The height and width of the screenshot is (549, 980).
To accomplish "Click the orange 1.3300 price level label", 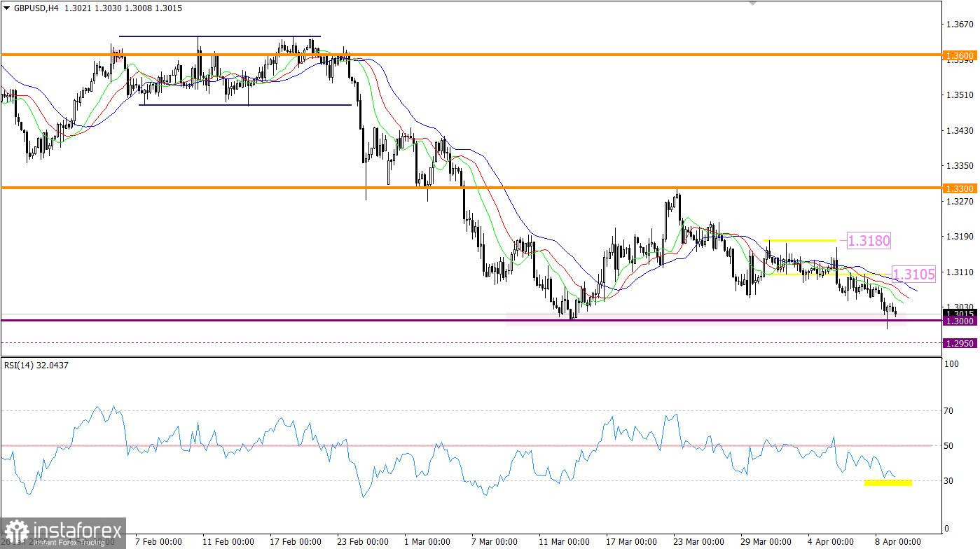I will coord(958,189).
